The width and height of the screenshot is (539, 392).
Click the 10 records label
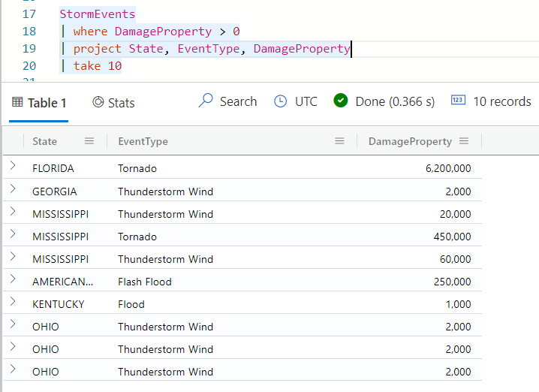[502, 101]
